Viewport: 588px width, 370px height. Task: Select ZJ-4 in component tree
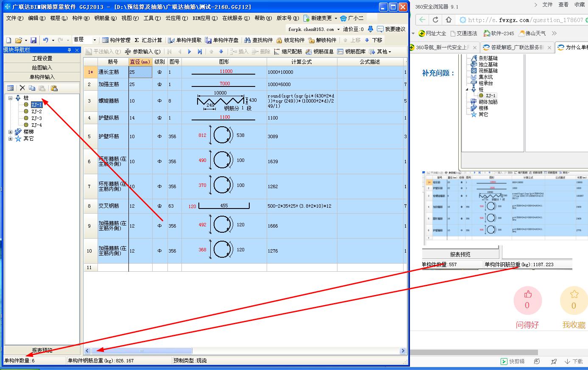(x=36, y=125)
